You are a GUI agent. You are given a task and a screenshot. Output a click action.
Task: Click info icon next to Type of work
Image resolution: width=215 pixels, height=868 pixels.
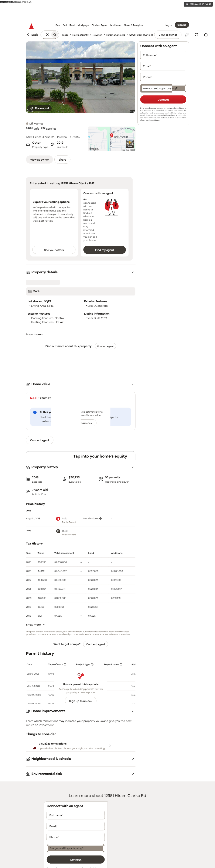tap(65, 665)
